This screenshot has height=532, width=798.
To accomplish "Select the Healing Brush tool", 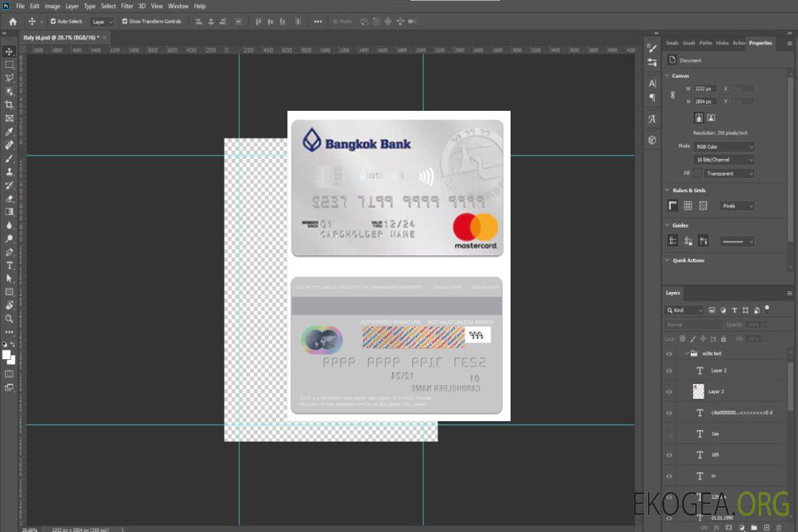I will pyautogui.click(x=9, y=145).
